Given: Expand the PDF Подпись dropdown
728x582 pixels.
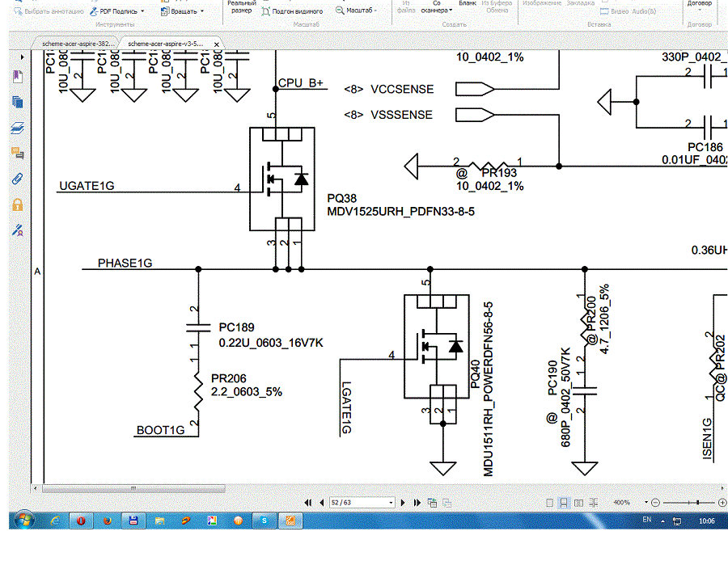Looking at the screenshot, I should pyautogui.click(x=142, y=11).
